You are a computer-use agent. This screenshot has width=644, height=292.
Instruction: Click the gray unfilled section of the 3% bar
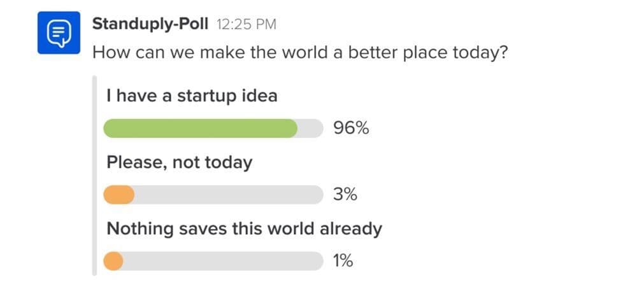click(228, 195)
